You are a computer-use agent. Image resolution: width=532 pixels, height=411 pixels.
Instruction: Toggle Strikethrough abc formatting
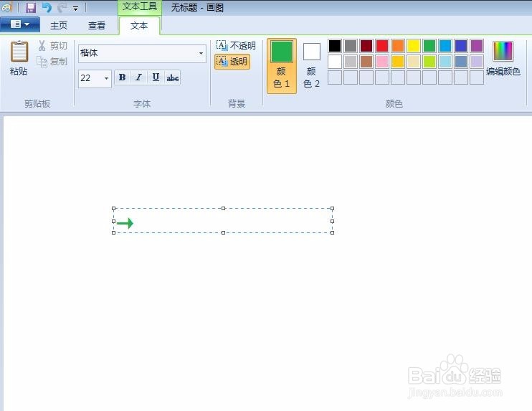172,77
